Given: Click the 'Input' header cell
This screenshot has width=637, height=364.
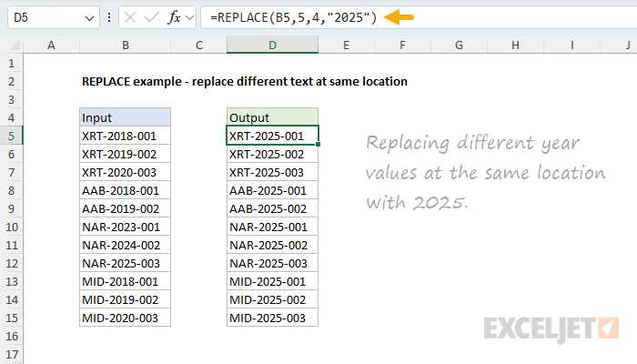Looking at the screenshot, I should point(126,117).
